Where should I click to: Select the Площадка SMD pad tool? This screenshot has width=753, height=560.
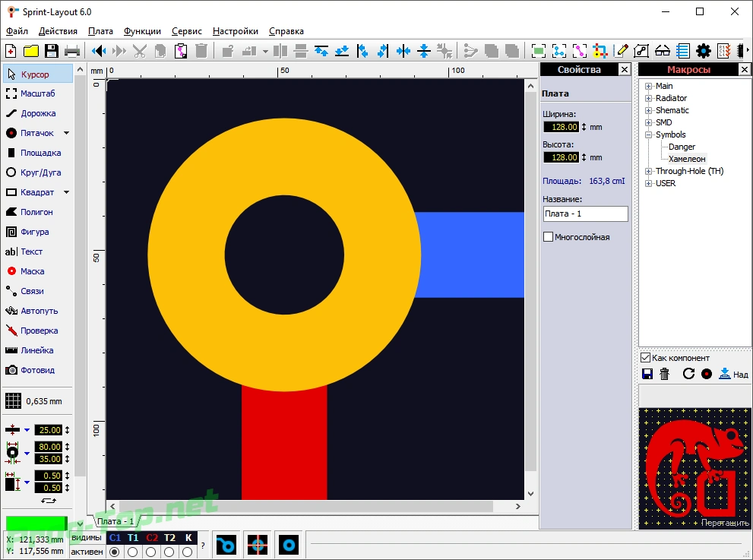[38, 153]
